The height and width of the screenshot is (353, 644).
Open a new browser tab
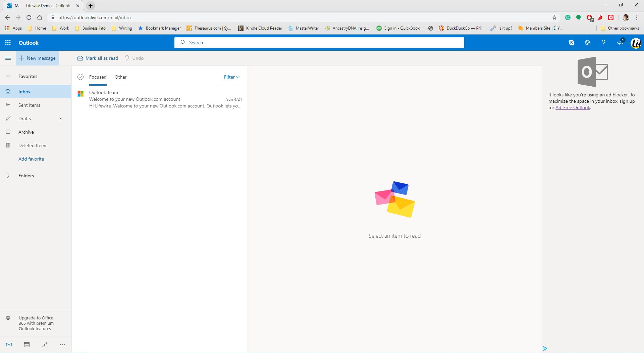pyautogui.click(x=91, y=6)
